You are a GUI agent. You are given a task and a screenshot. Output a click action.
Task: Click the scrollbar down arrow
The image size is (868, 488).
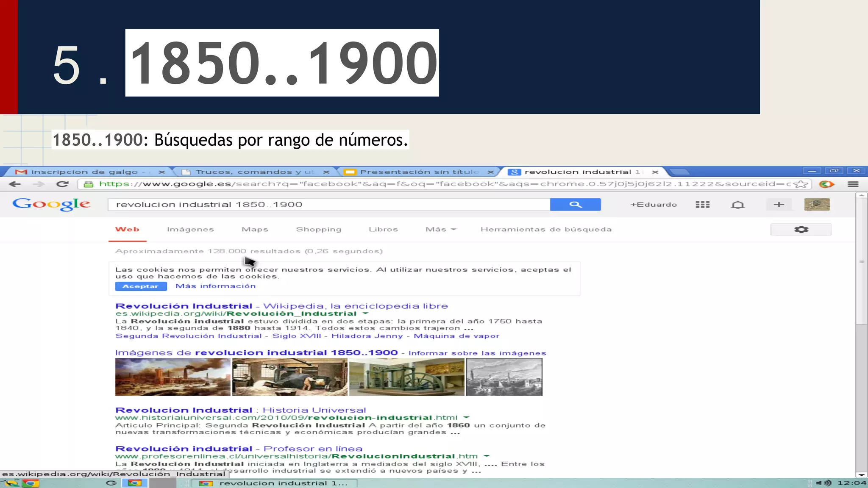pos(861,475)
